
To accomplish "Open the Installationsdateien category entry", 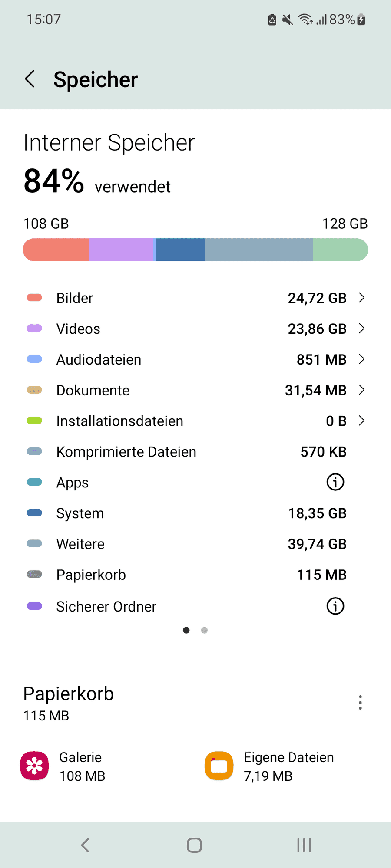I will 195,421.
